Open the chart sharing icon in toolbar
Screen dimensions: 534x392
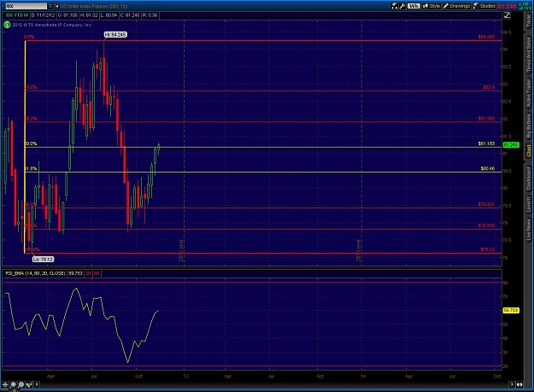pos(395,6)
